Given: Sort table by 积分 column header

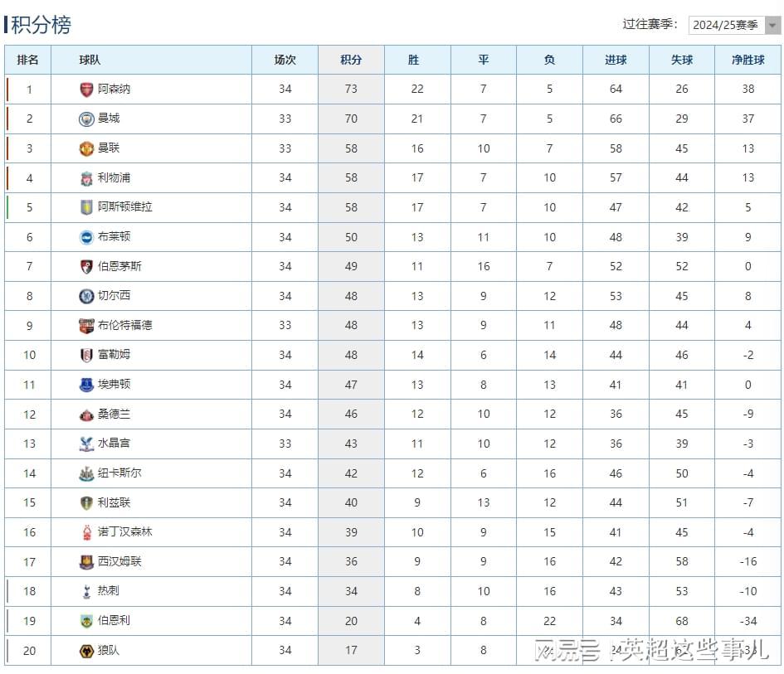Looking at the screenshot, I should [351, 60].
